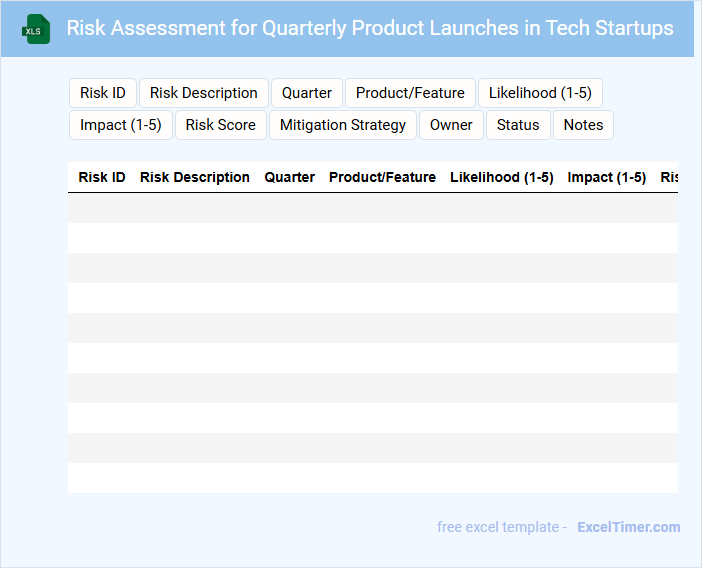Click the Risk Description column header
702x568 pixels.
coord(195,177)
